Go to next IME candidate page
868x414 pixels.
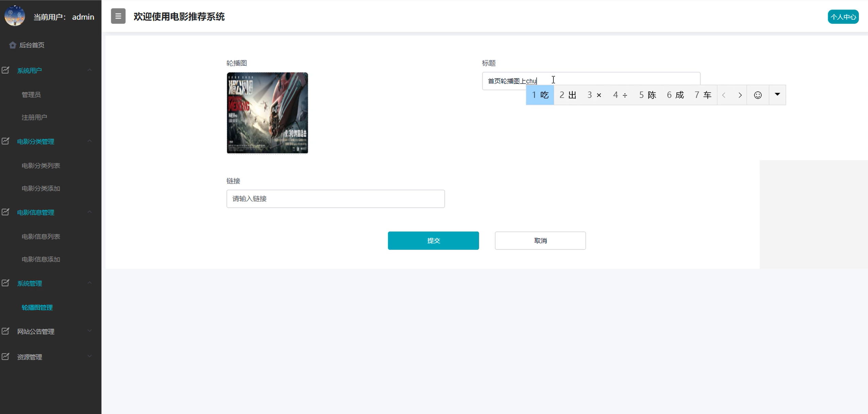740,95
